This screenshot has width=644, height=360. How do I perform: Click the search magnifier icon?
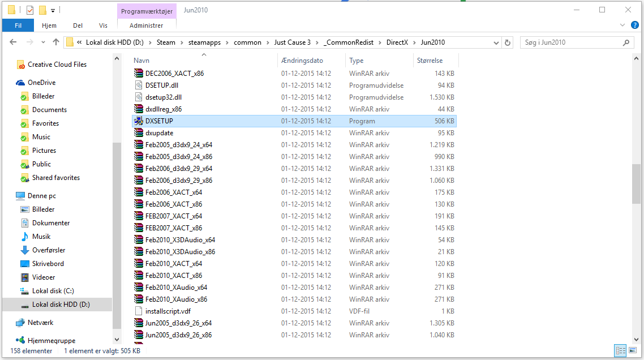pyautogui.click(x=626, y=42)
